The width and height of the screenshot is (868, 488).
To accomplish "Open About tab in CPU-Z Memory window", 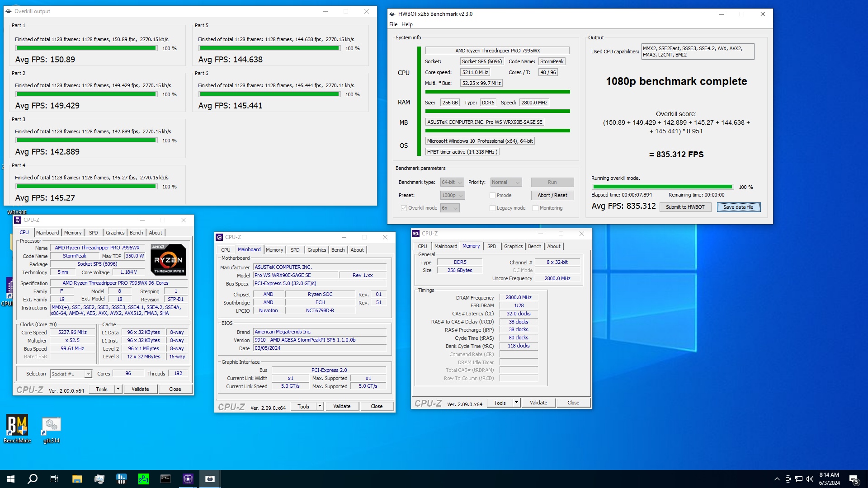I will click(x=554, y=246).
